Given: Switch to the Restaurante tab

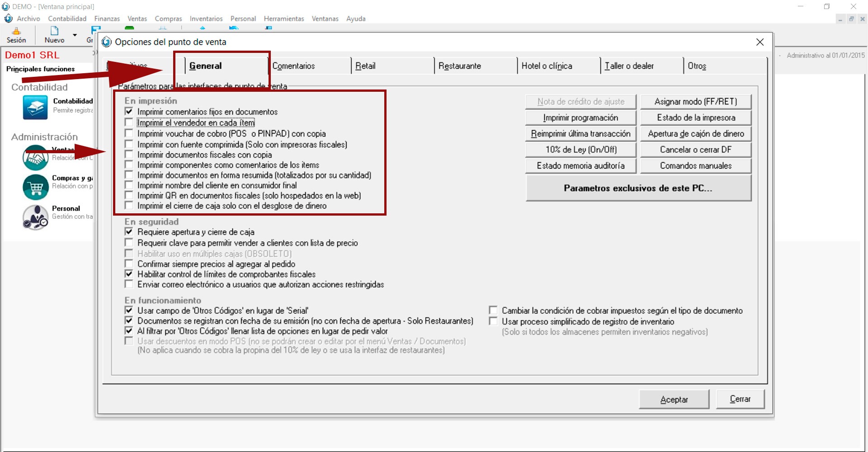Looking at the screenshot, I should click(459, 66).
